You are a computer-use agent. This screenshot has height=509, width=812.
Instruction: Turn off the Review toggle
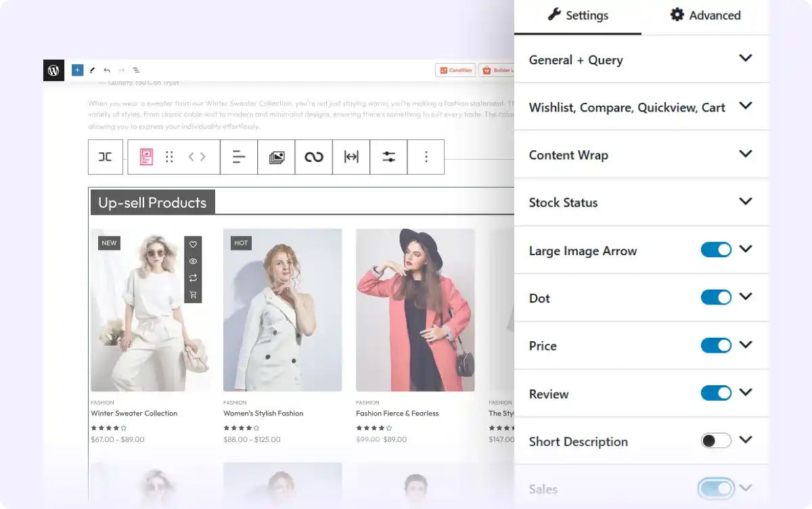coord(716,393)
